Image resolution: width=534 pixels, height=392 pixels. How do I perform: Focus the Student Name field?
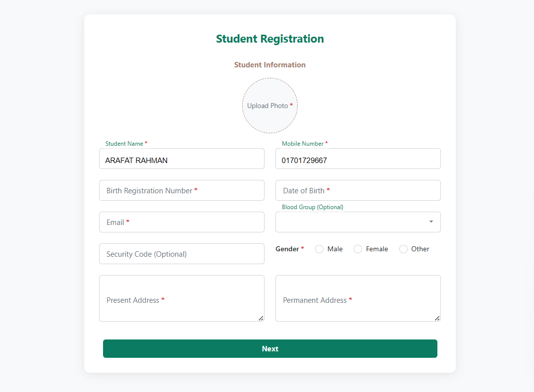pos(181,159)
